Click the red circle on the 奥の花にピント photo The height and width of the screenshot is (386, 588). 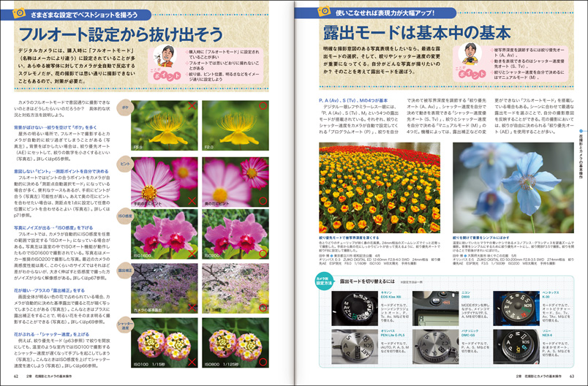point(263,201)
